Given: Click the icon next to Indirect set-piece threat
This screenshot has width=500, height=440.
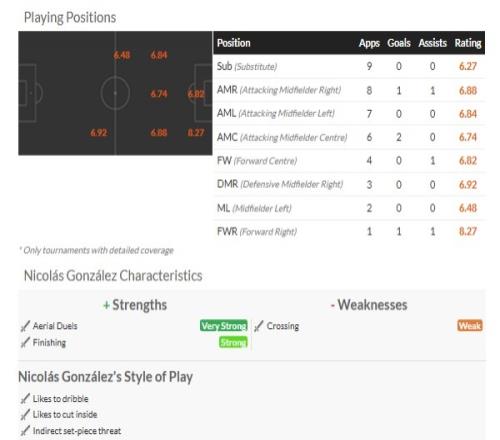Looking at the screenshot, I should pos(25,431).
